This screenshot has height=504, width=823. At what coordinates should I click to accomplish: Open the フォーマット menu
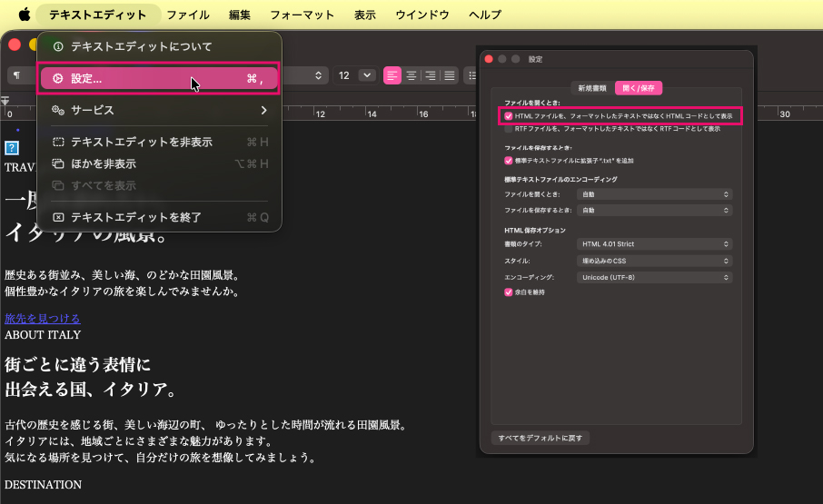coord(302,15)
